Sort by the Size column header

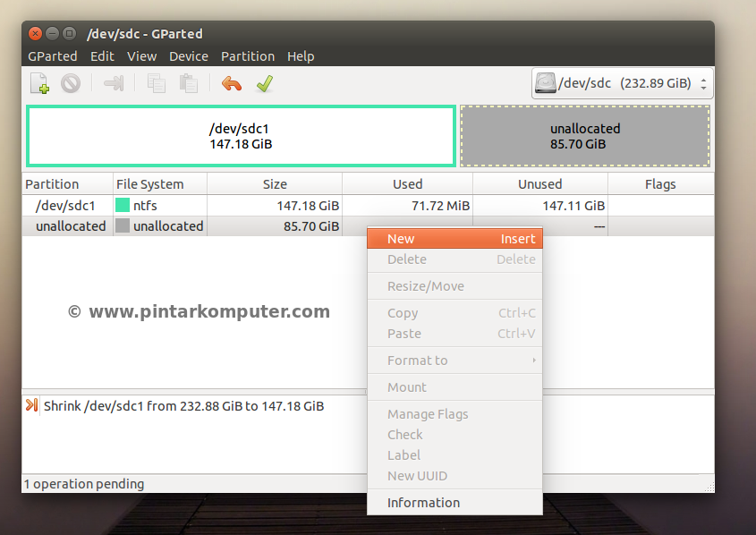(x=275, y=184)
